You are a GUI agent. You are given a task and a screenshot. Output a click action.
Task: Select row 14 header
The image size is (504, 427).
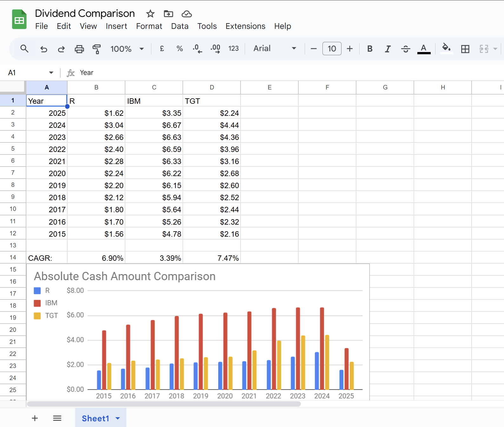[13, 257]
